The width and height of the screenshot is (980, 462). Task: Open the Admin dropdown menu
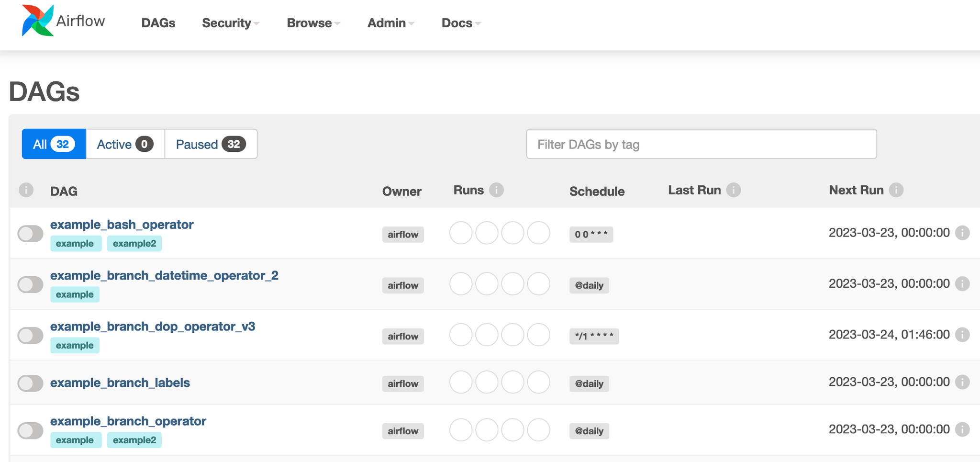coord(390,23)
